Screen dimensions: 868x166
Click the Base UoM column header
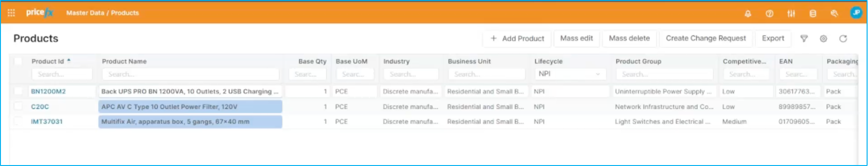coord(352,61)
